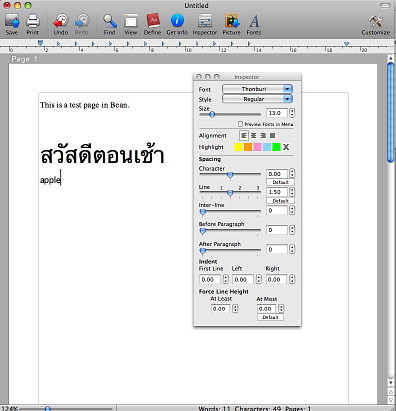Select right alignment in Inspector
396x411 pixels.
click(x=263, y=136)
